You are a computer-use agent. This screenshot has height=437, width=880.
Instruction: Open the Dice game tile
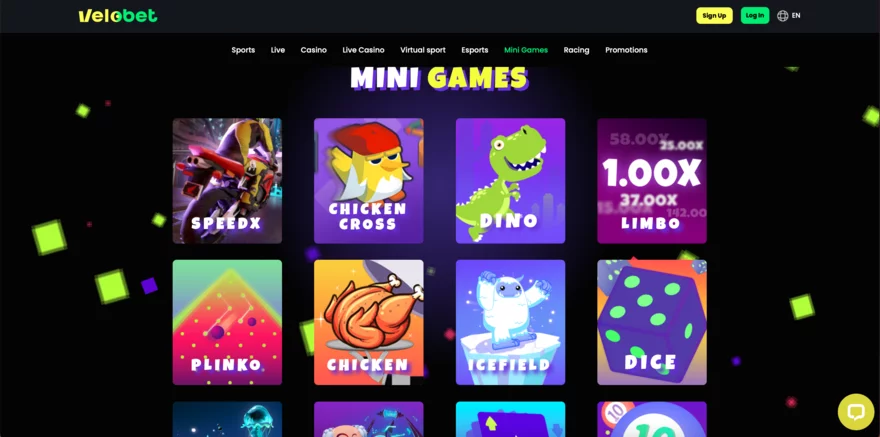coord(652,322)
